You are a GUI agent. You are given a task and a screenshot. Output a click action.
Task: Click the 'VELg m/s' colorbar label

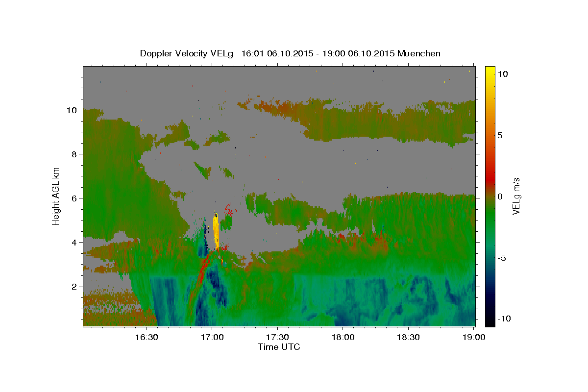pyautogui.click(x=515, y=196)
